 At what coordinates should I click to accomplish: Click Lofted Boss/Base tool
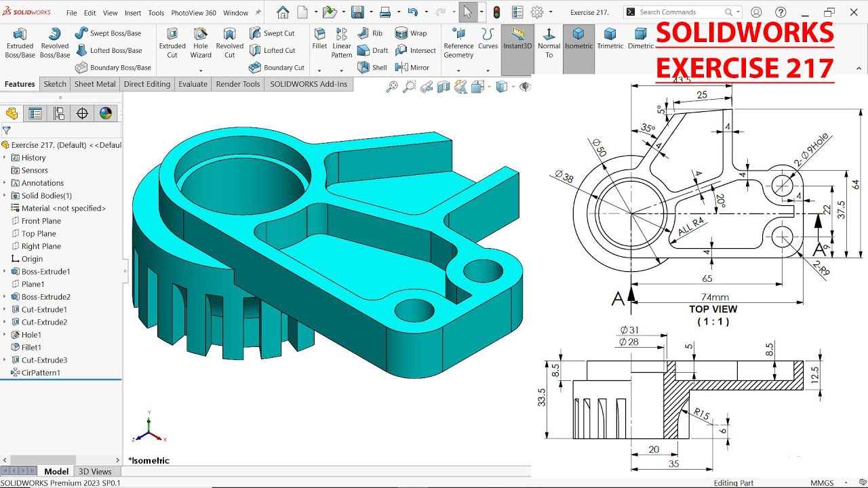tap(108, 50)
